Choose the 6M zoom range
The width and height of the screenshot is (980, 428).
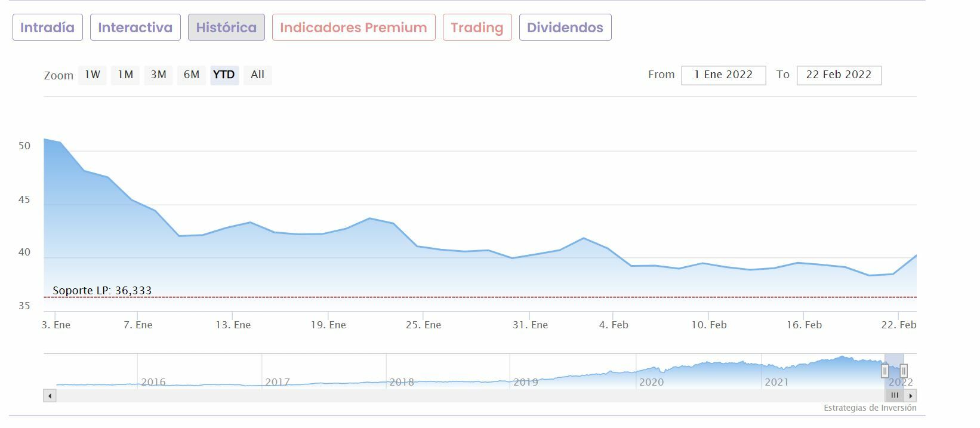[x=192, y=75]
